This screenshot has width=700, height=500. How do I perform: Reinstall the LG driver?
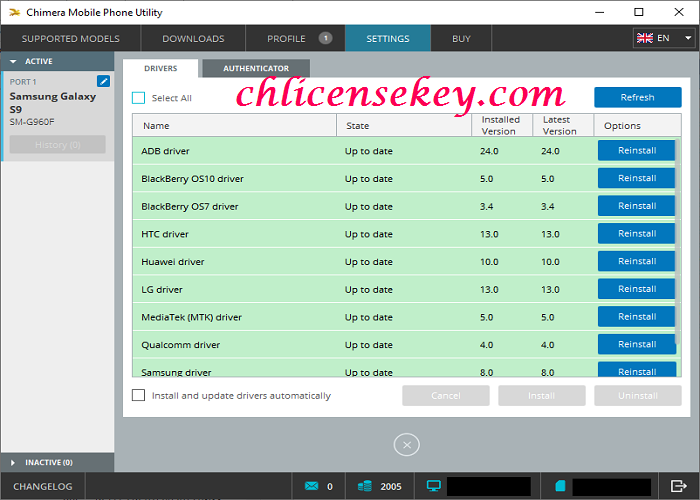point(637,289)
